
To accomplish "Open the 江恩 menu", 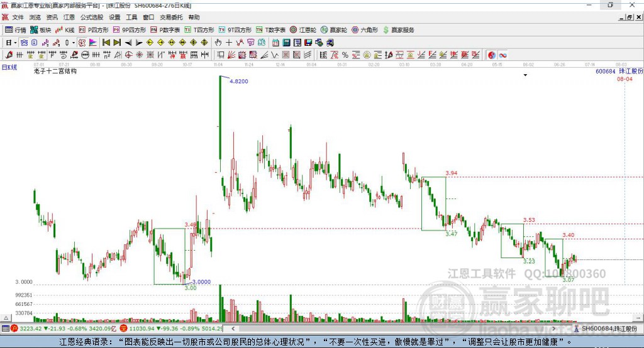I will click(x=69, y=17).
